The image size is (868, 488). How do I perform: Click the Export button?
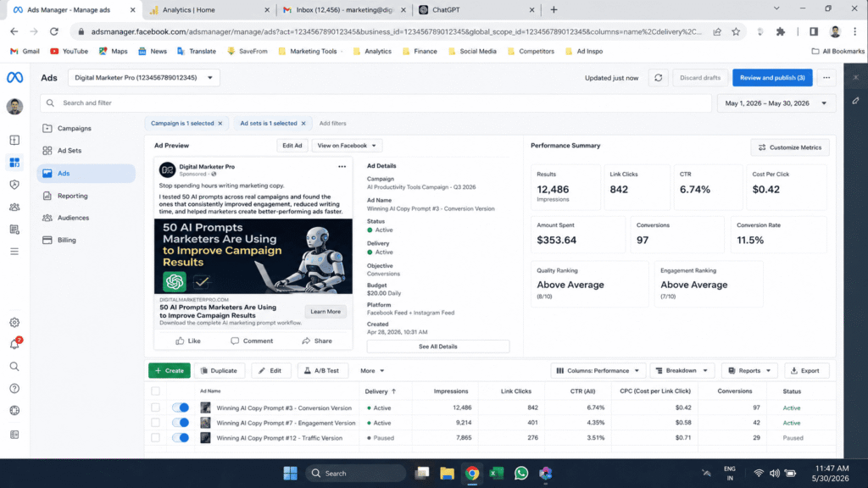pyautogui.click(x=806, y=371)
